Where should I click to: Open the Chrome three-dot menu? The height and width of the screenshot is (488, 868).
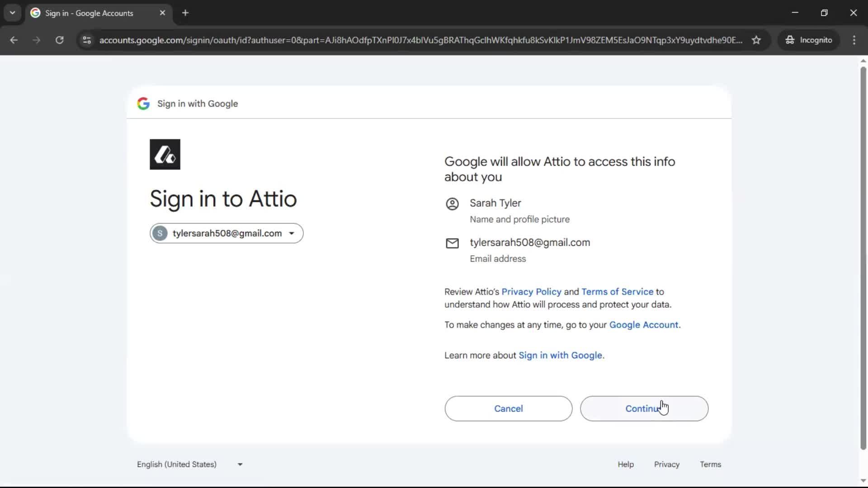[854, 40]
